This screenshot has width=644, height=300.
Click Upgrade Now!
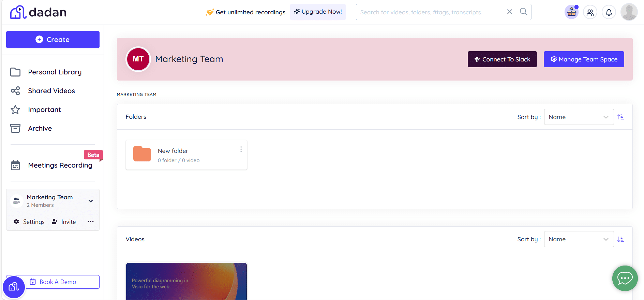318,12
